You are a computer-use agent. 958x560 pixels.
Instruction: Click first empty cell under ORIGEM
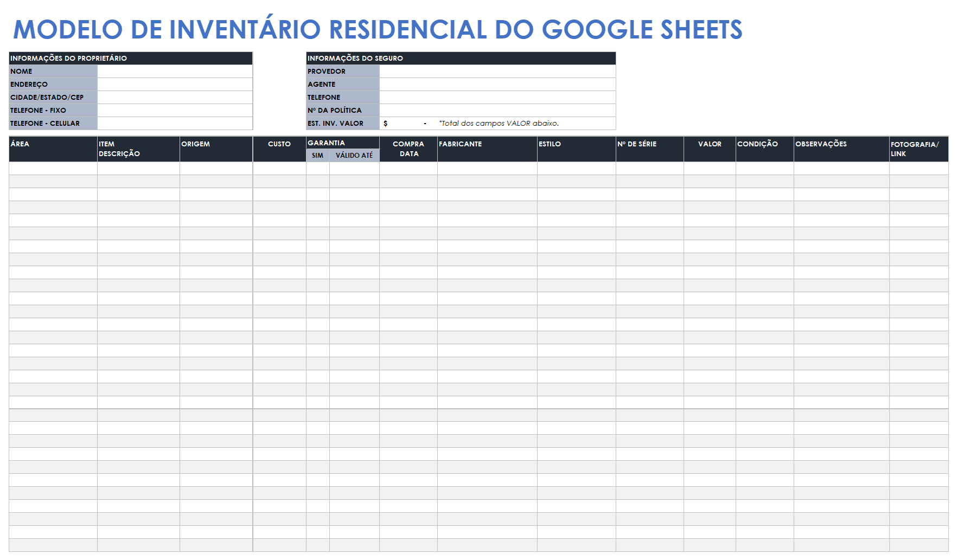pyautogui.click(x=216, y=168)
